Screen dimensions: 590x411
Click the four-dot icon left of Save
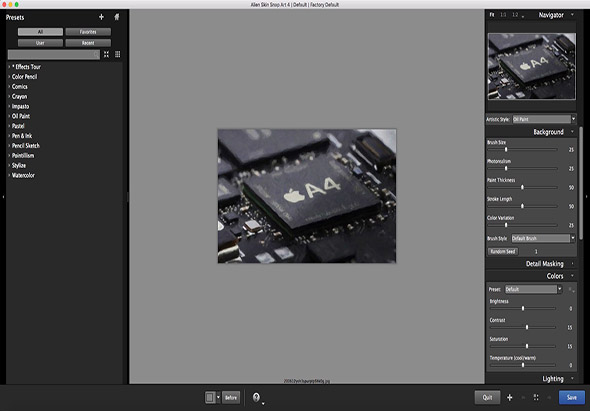pos(536,397)
